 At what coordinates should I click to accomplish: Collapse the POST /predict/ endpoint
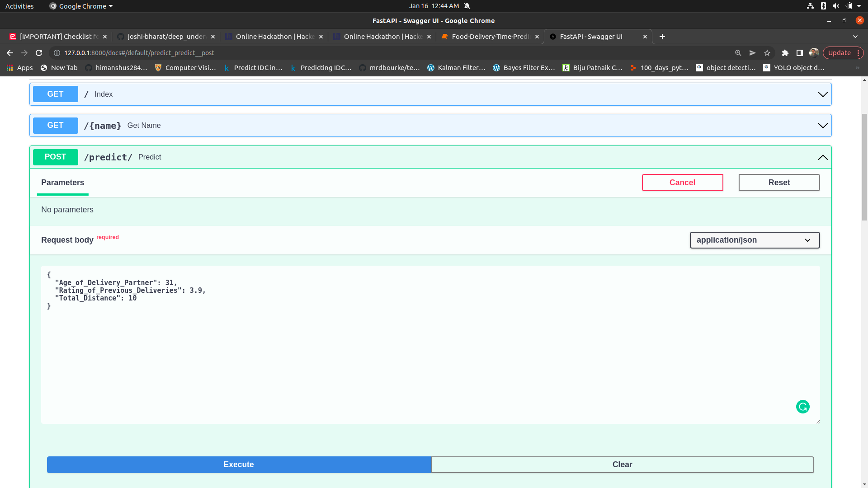tap(822, 157)
